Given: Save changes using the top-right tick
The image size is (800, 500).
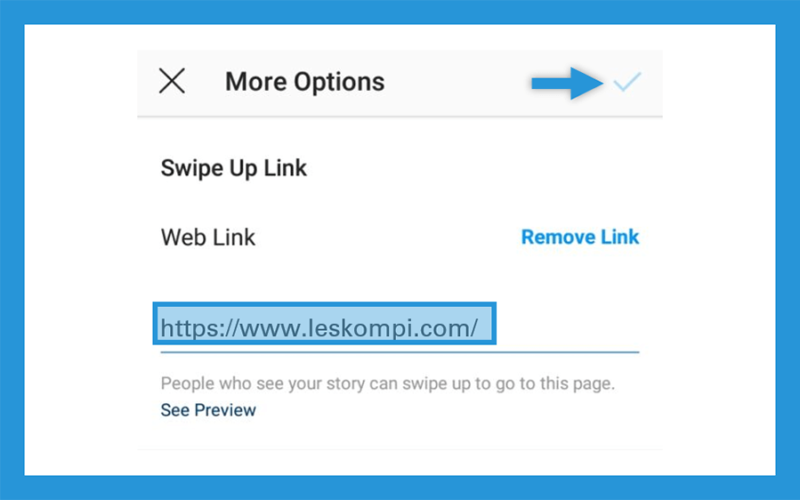Looking at the screenshot, I should tap(627, 82).
